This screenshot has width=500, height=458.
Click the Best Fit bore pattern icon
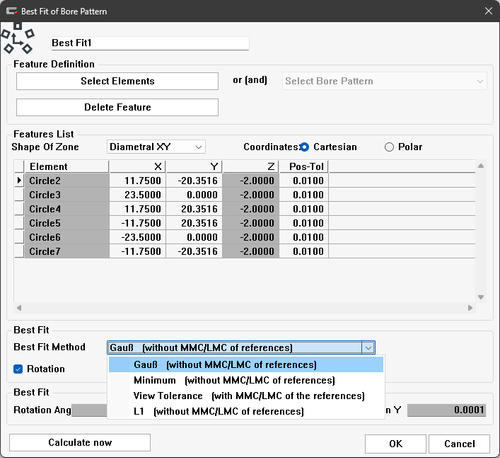coord(18,38)
